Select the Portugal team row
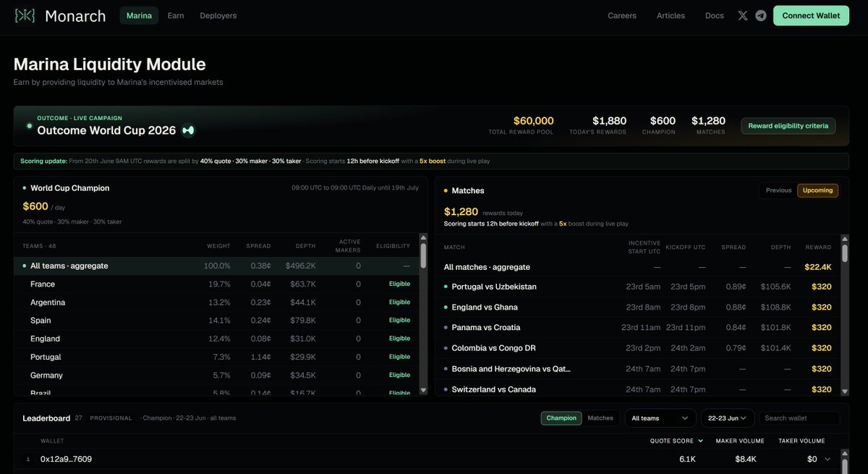Screen dimensions: 868x474 216,357
